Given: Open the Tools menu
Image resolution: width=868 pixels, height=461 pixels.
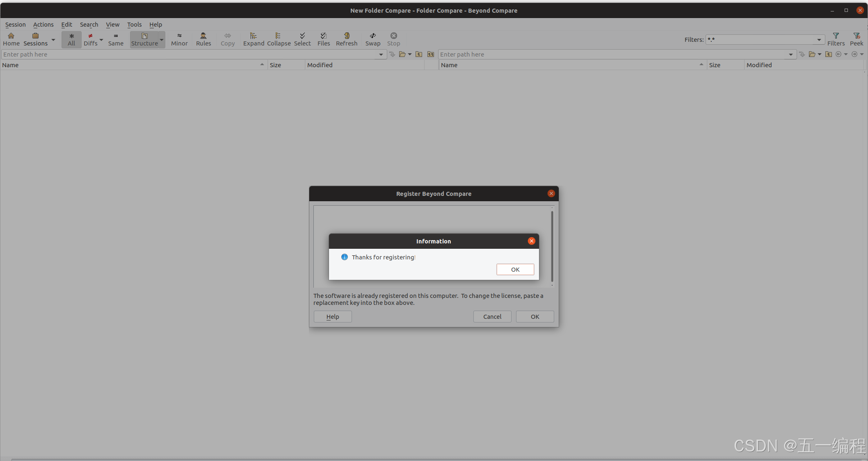Looking at the screenshot, I should pos(134,25).
